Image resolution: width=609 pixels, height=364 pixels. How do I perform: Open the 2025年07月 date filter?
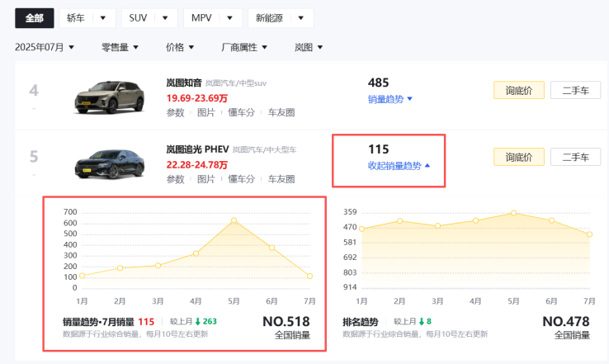click(x=45, y=47)
